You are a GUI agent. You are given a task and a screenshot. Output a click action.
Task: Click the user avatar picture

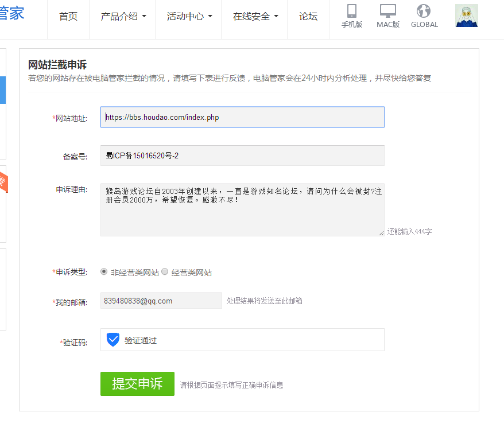pos(467,15)
